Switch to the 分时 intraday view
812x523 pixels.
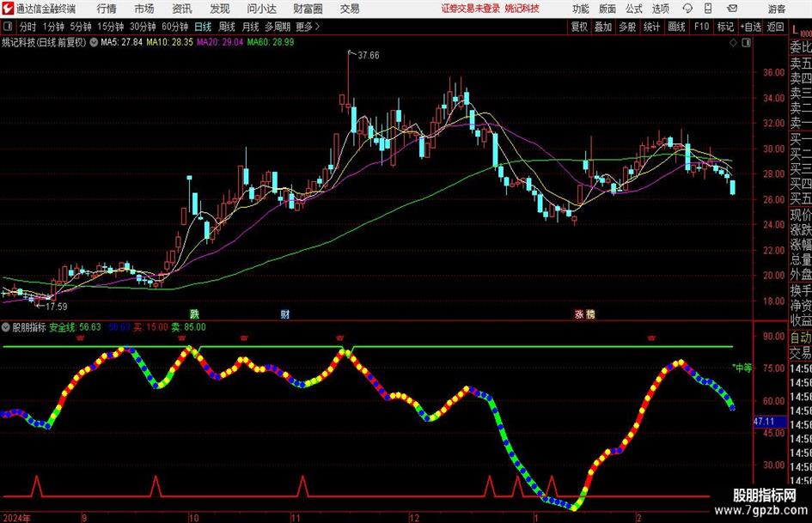pos(27,27)
